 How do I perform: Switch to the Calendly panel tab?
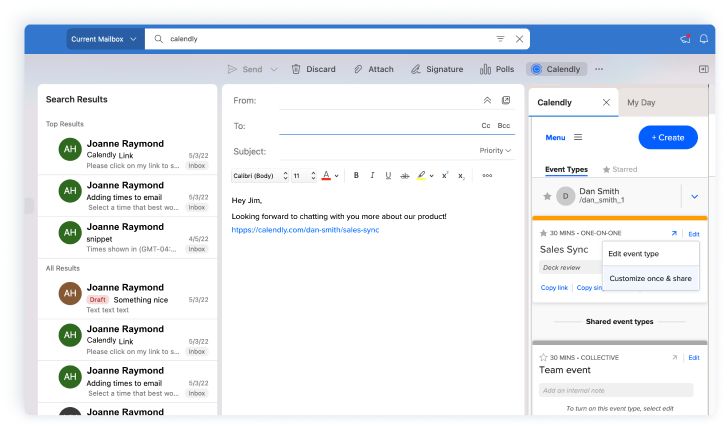(x=555, y=102)
